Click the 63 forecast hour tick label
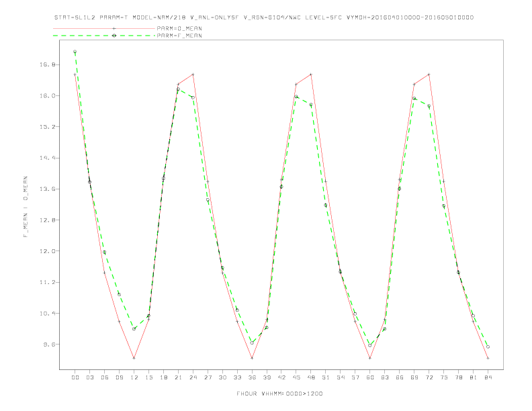532x411 pixels. [x=385, y=377]
